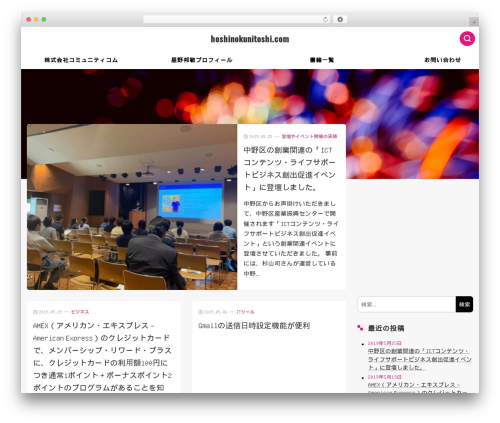The image size is (500, 423).
Task: Click the download icon beside the address bar
Action: coord(340,20)
